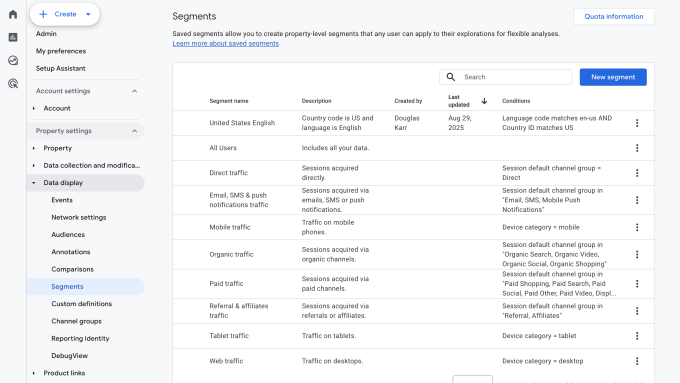This screenshot has height=383, width=680.
Task: Click the Last updated column header
Action: pos(459,101)
